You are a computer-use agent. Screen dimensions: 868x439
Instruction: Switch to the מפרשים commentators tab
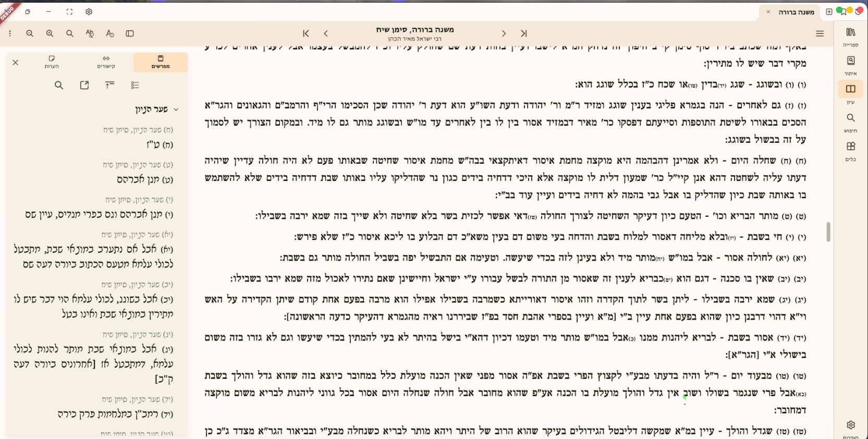161,62
